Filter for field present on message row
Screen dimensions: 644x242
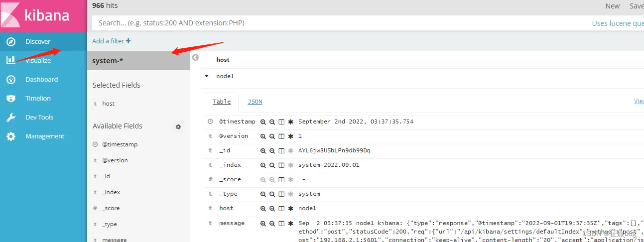point(290,223)
